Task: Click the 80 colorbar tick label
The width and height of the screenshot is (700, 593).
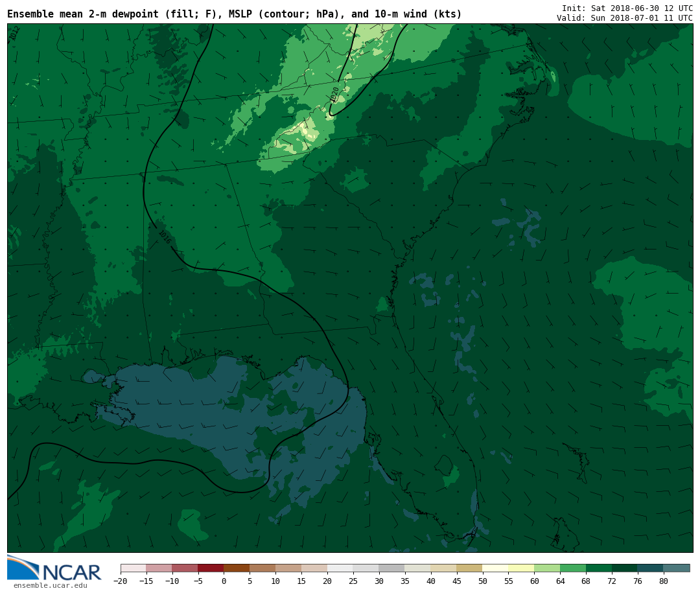Action: tap(664, 581)
